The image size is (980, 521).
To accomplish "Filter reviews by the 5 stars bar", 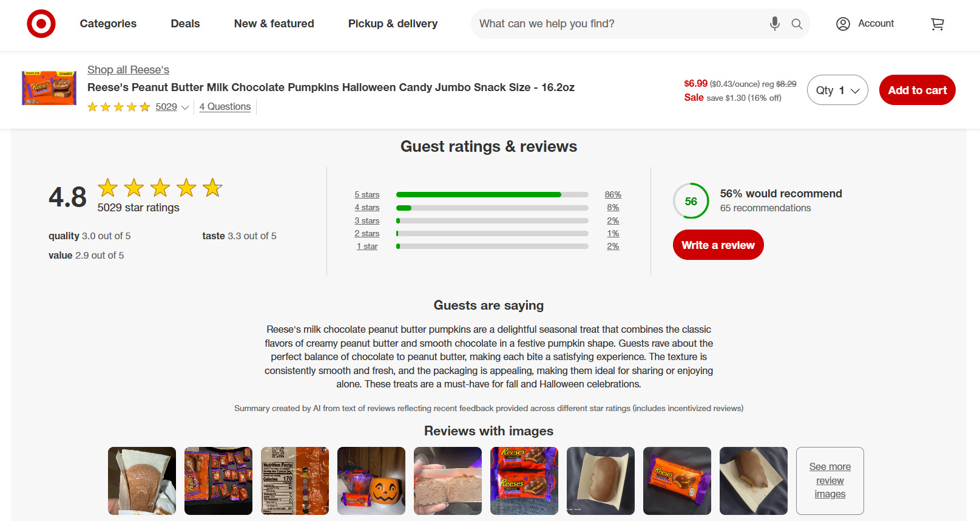I will 492,195.
